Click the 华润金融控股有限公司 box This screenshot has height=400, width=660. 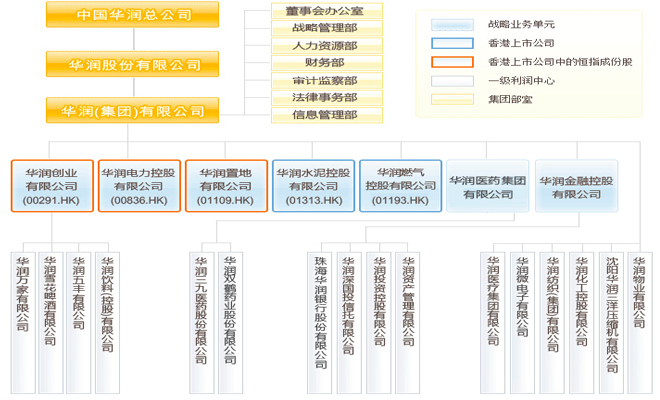pyautogui.click(x=577, y=186)
